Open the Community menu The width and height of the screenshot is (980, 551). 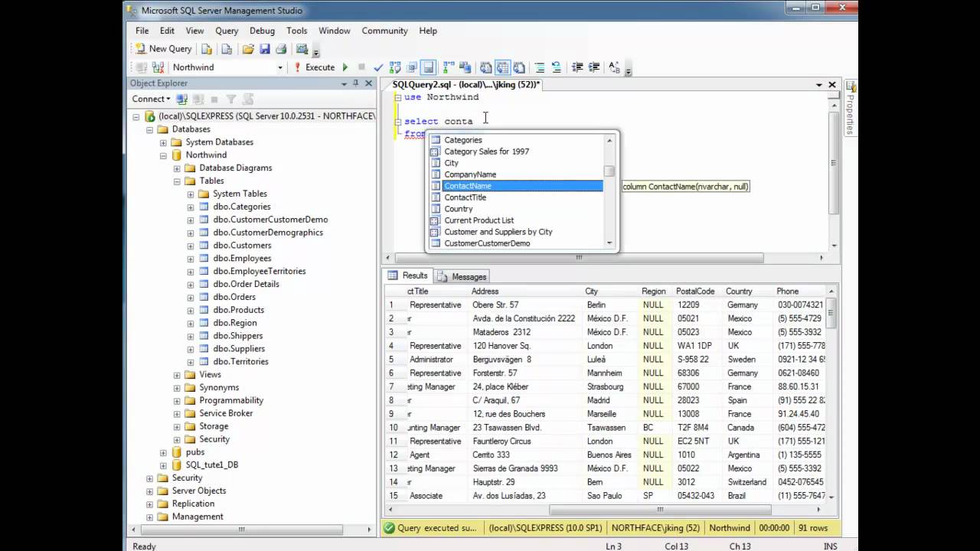384,31
